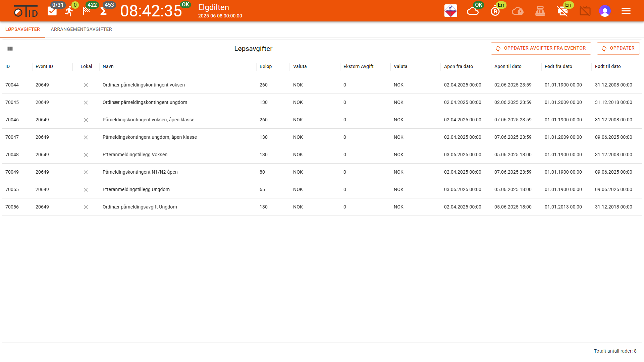The image size is (644, 362).
Task: Click the disabled TV screen icon
Action: click(585, 11)
